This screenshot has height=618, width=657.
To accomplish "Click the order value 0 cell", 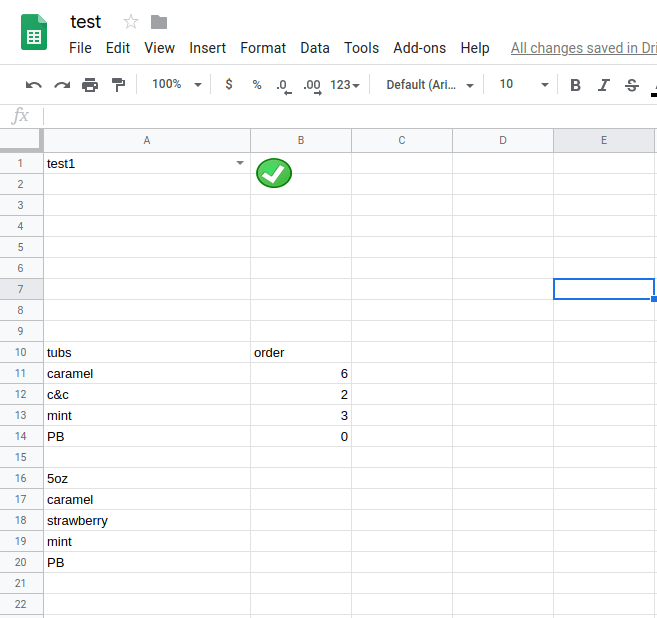I will tap(301, 436).
